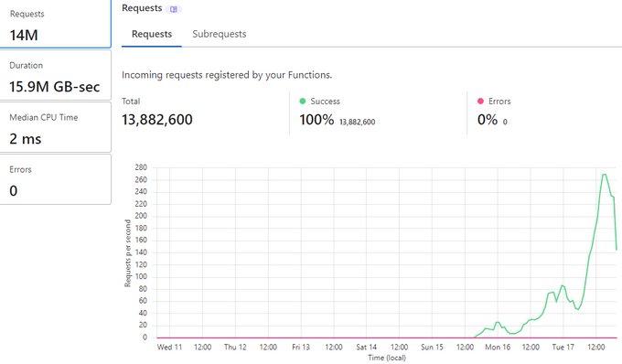The image size is (622, 364).
Task: Click the Tue 17 x-axis label
Action: point(563,347)
